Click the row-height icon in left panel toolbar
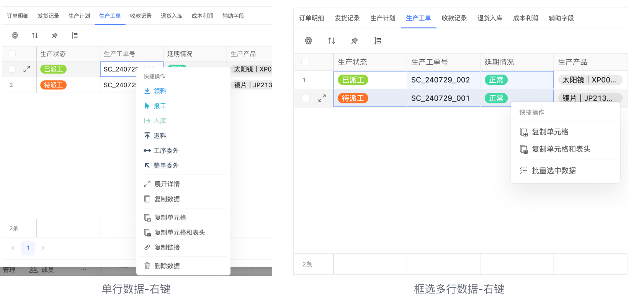 (75, 36)
